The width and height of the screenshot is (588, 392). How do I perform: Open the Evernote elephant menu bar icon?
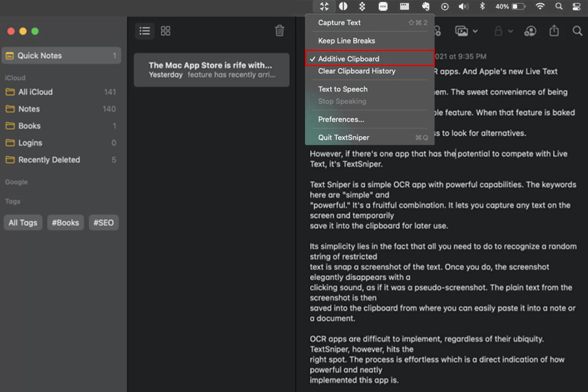[426, 6]
